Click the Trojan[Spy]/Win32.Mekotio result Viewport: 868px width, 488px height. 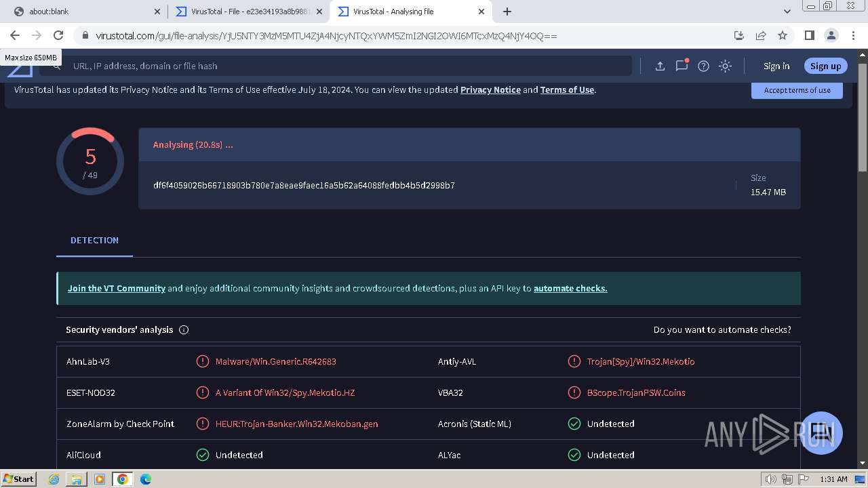tap(641, 361)
